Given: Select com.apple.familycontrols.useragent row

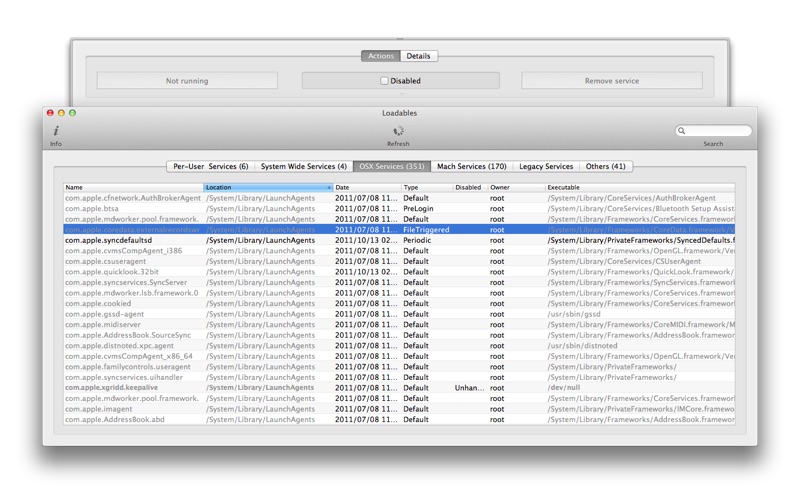Looking at the screenshot, I should coord(399,367).
